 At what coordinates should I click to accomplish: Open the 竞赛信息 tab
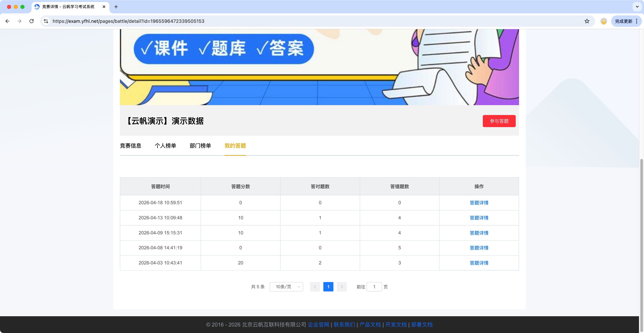[130, 146]
